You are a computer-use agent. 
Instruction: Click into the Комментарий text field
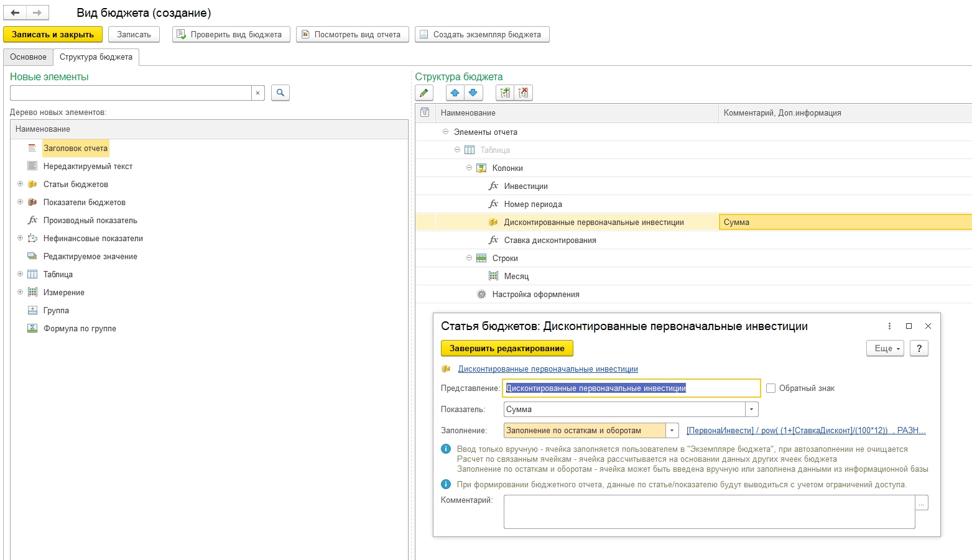pos(709,512)
